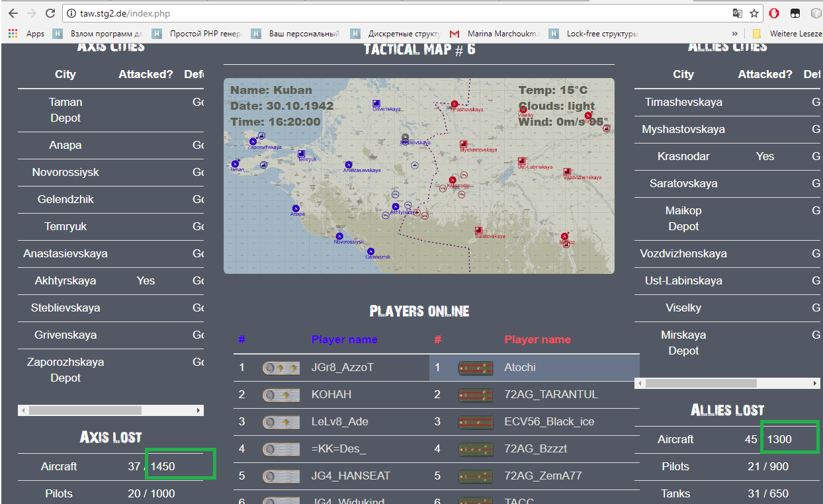Click the browser back arrow
The height and width of the screenshot is (504, 823).
tap(13, 13)
